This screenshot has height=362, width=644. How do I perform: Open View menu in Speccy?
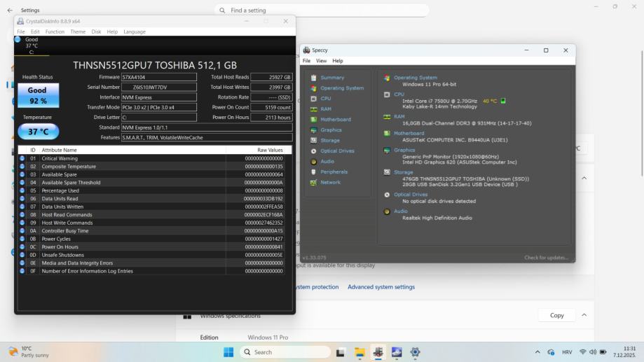point(321,61)
